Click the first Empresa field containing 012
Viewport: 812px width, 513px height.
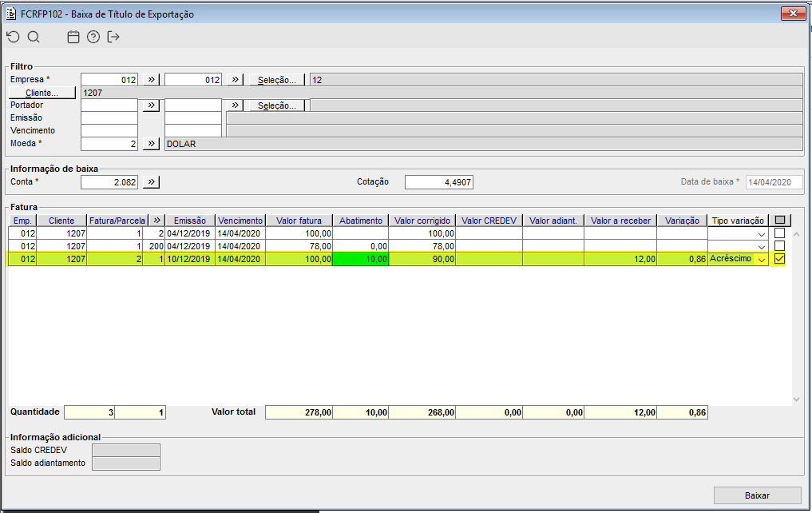pos(109,80)
